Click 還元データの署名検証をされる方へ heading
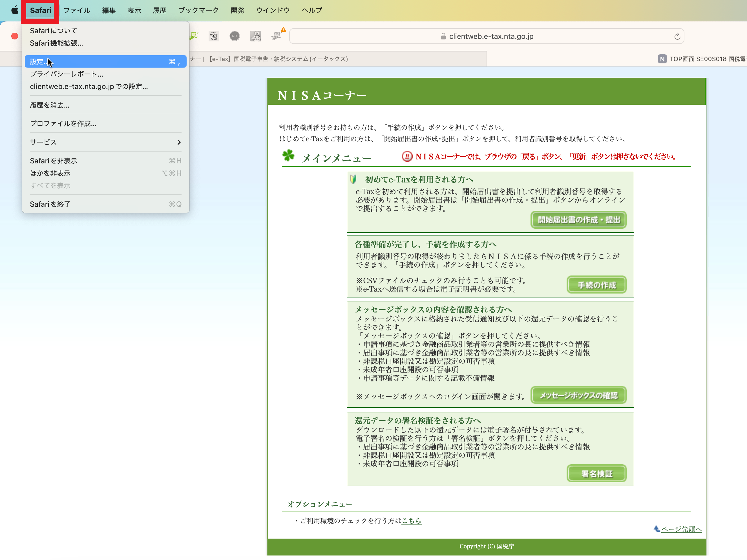 pos(418,420)
